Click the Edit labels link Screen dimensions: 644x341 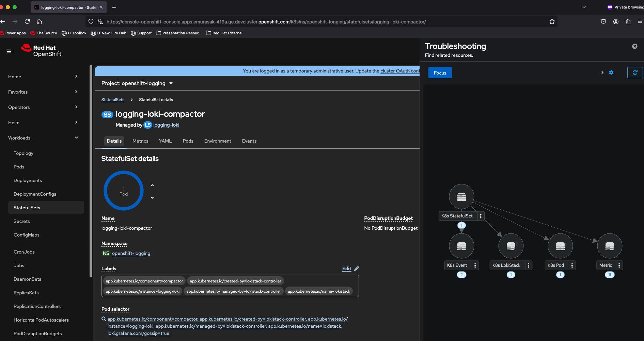(x=347, y=269)
